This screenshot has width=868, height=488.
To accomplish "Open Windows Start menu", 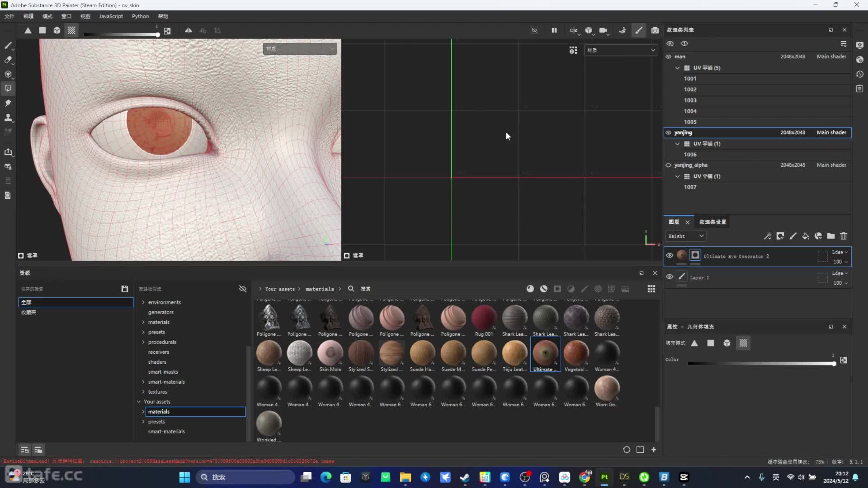I will point(184,477).
